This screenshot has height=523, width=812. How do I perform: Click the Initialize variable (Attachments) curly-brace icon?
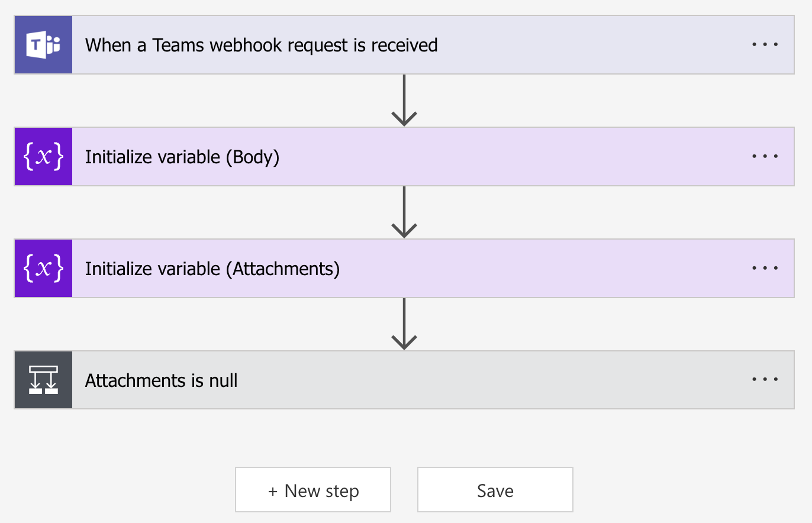tap(43, 269)
